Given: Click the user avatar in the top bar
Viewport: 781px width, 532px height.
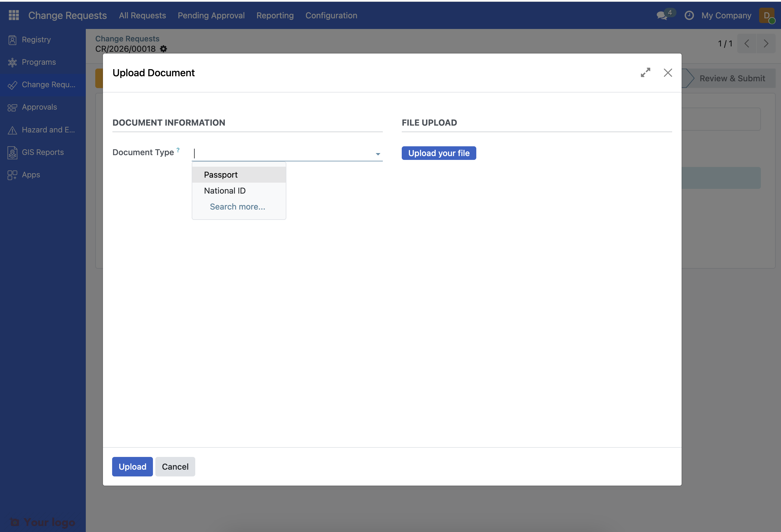Looking at the screenshot, I should pyautogui.click(x=767, y=15).
